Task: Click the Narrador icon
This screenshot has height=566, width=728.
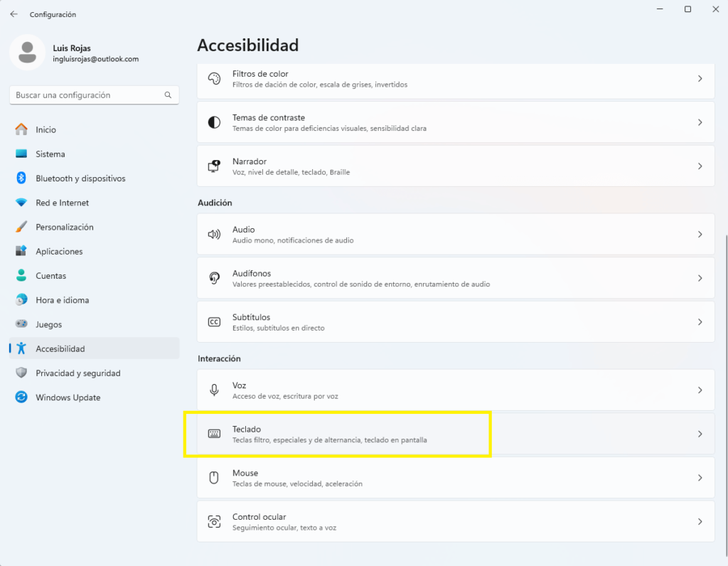Action: (x=214, y=166)
